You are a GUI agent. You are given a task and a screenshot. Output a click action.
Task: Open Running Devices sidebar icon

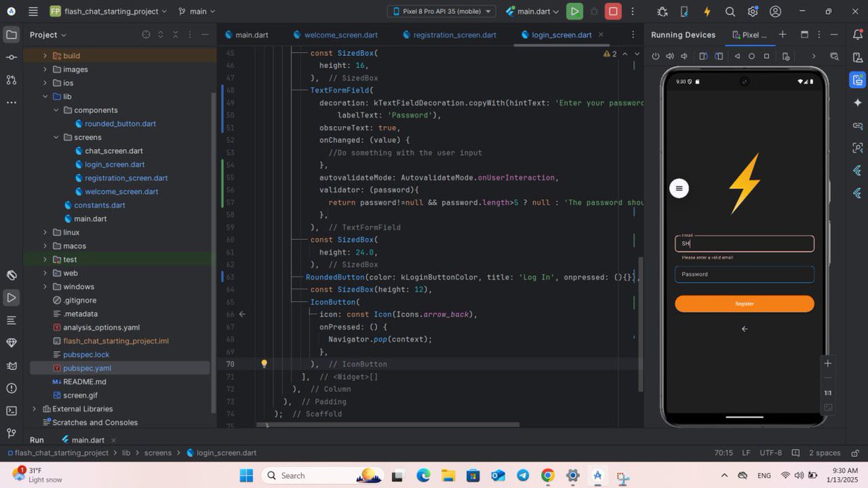click(857, 80)
